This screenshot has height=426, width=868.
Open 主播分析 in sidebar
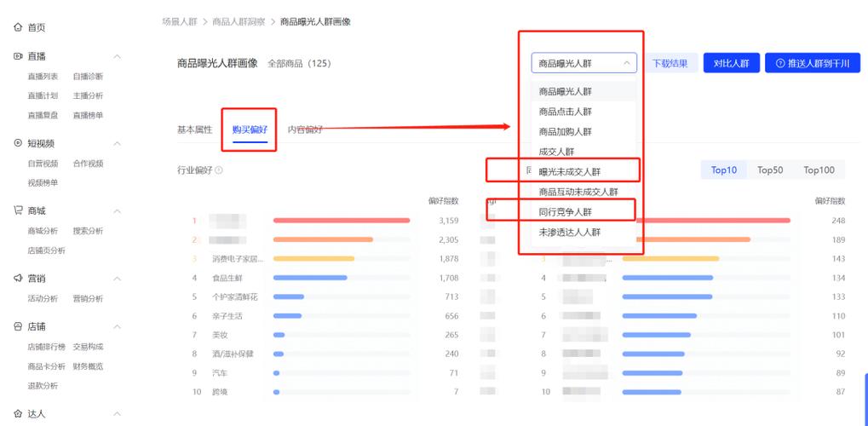pos(88,95)
